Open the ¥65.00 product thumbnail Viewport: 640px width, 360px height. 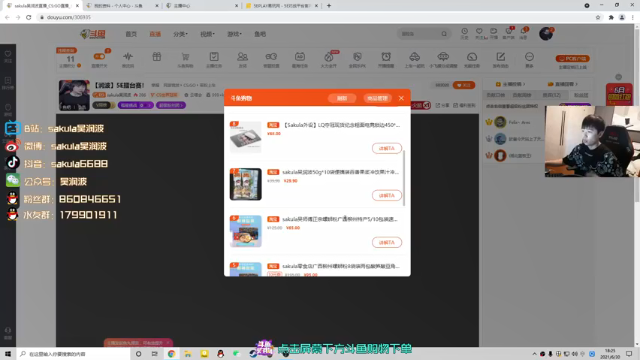click(x=245, y=231)
